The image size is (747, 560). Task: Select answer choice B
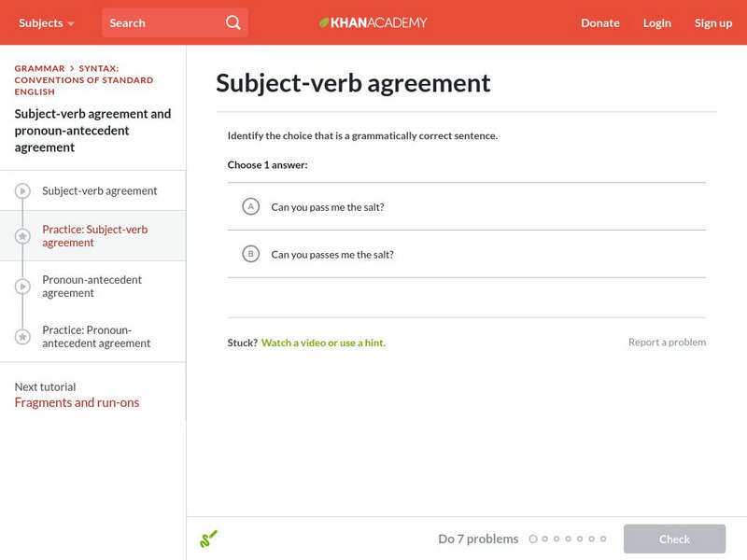coord(252,254)
